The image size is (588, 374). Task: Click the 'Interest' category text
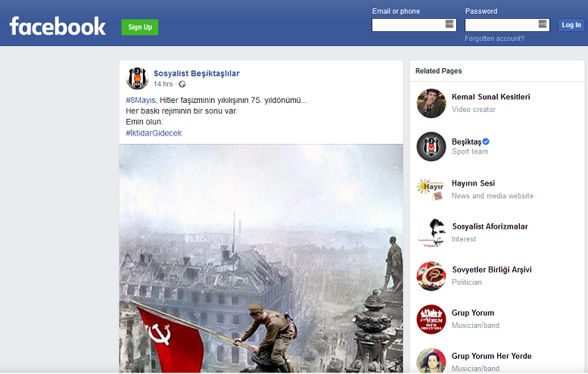tap(463, 239)
